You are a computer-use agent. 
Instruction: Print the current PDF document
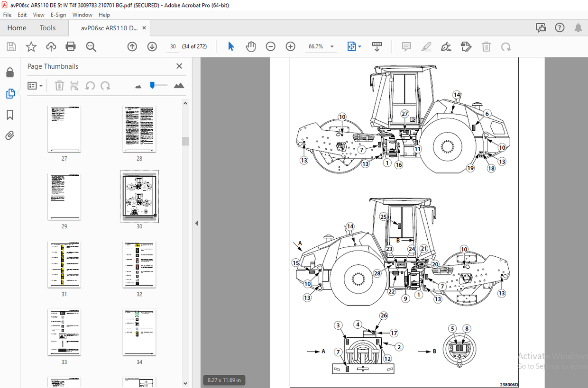[70, 46]
